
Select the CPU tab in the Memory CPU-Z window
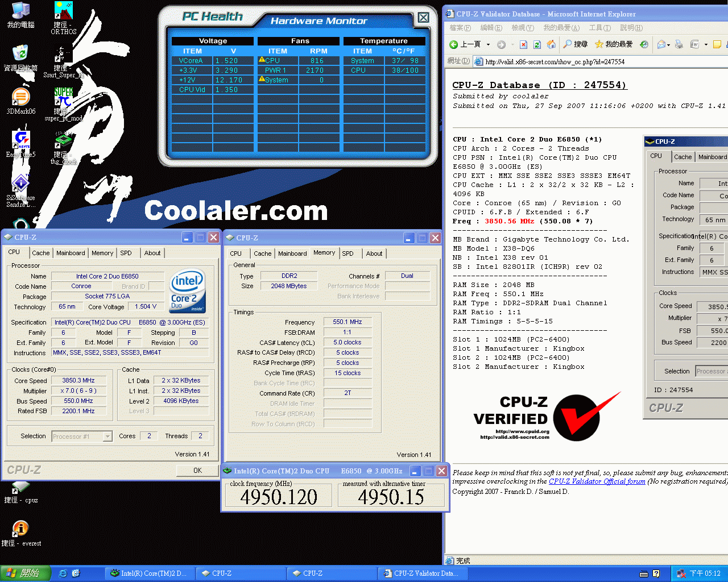pyautogui.click(x=235, y=253)
